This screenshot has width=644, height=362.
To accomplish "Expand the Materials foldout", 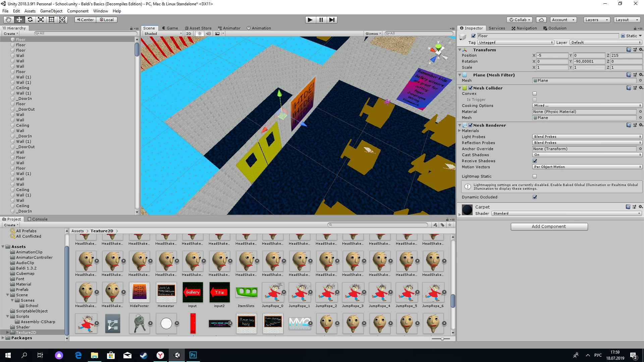I will click(459, 131).
